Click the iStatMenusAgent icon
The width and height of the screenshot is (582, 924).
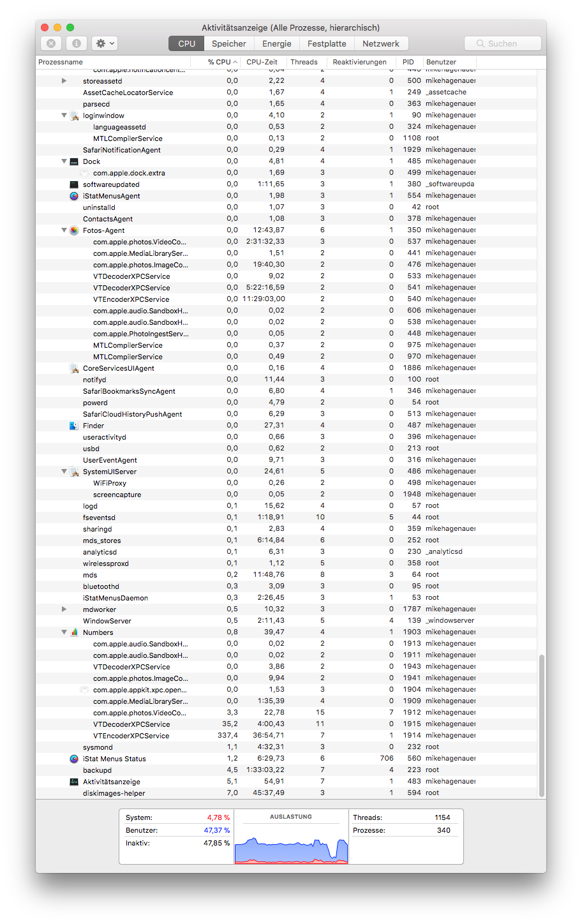(x=74, y=196)
